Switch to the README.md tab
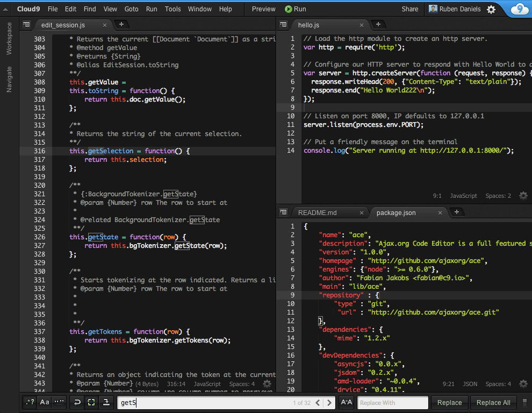Screen dimensions: 532x413 pyautogui.click(x=317, y=213)
